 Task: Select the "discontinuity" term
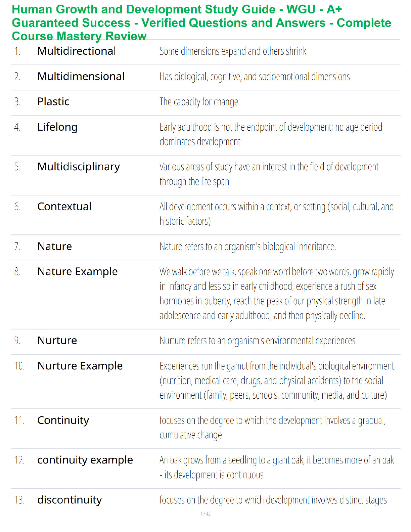tap(70, 500)
